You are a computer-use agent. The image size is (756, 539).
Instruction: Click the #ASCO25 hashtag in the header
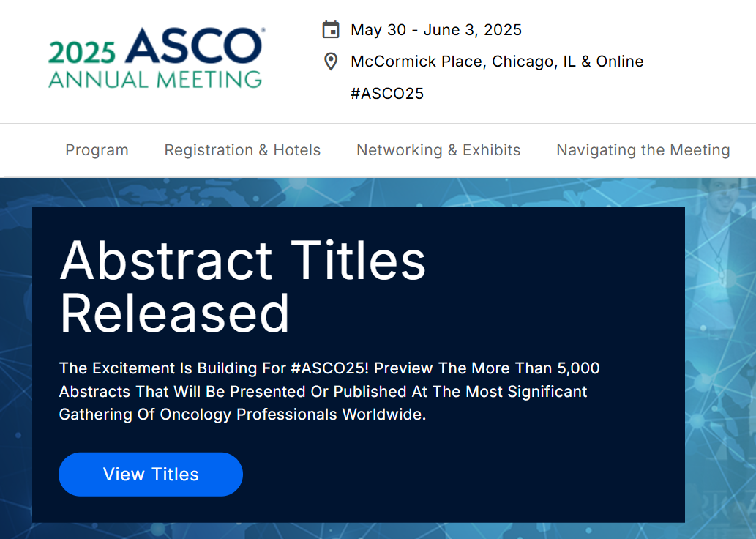coord(386,93)
